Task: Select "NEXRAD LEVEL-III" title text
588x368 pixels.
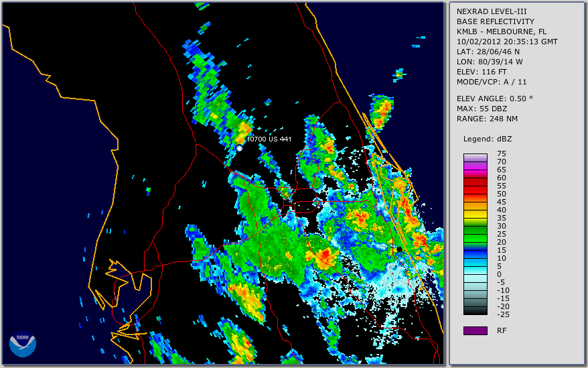Action: pos(492,11)
